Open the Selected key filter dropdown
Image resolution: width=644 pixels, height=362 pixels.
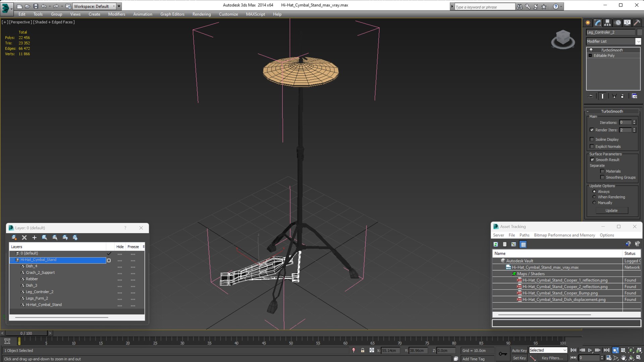(565, 350)
